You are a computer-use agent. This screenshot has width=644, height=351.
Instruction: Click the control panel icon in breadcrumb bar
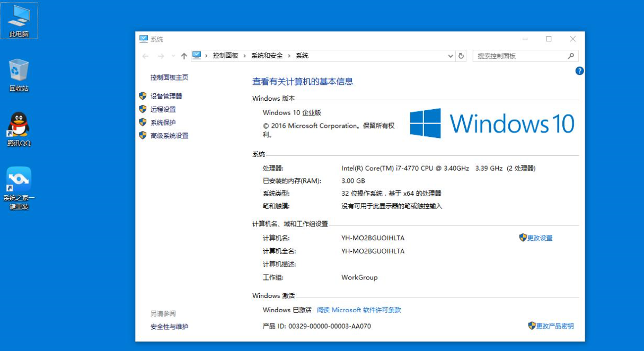click(x=197, y=56)
